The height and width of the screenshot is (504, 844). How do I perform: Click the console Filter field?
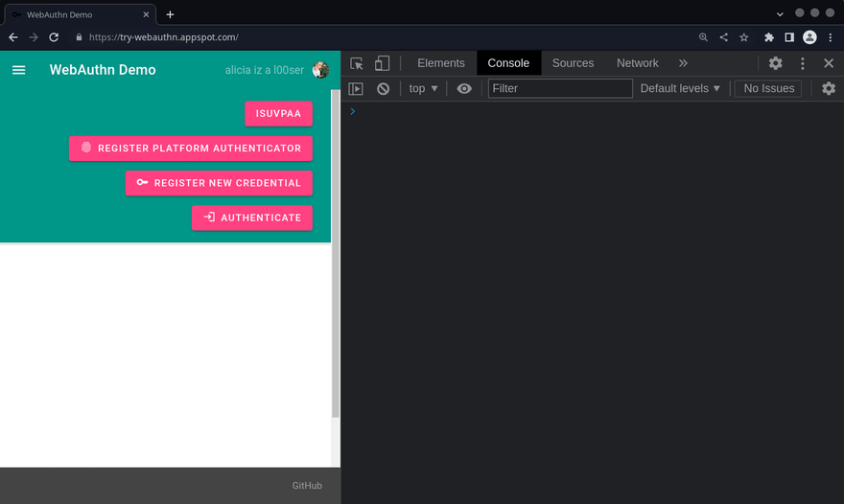pyautogui.click(x=560, y=89)
